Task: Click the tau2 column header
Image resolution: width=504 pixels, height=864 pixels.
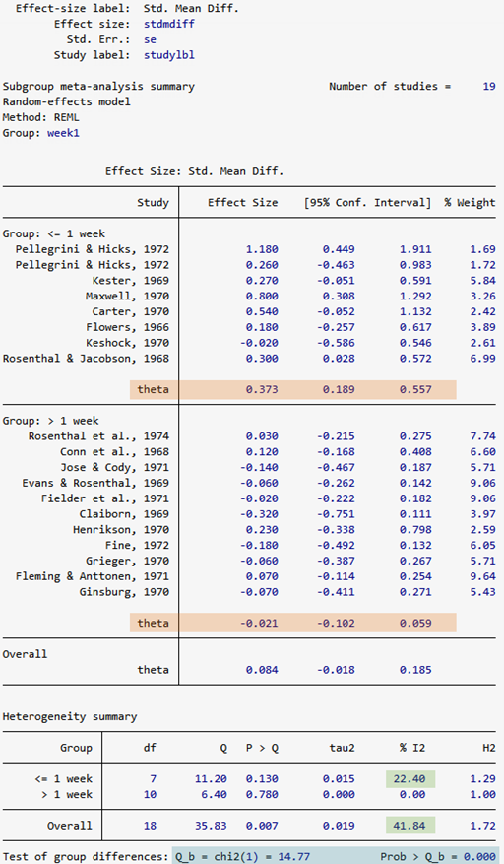Action: (342, 748)
